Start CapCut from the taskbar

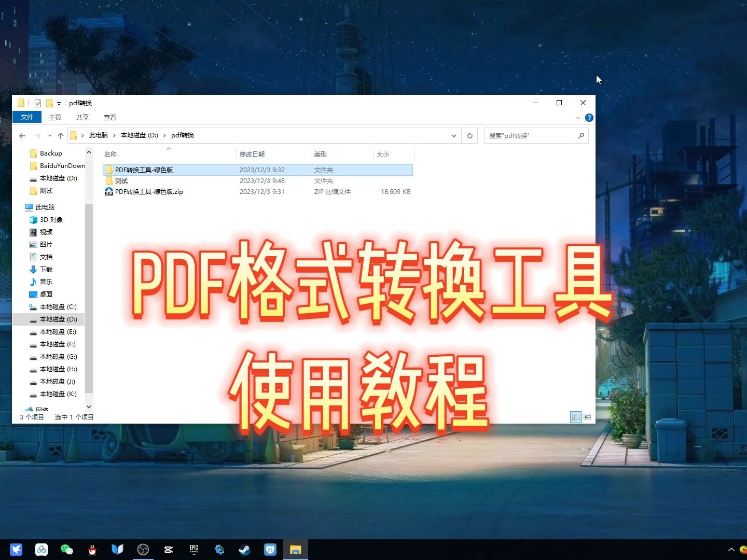pos(168,549)
